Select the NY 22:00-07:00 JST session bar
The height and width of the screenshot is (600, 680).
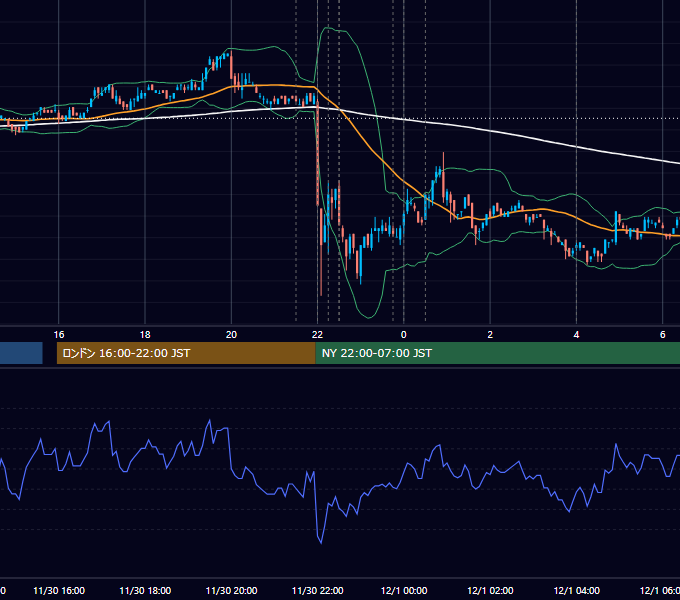[497, 353]
